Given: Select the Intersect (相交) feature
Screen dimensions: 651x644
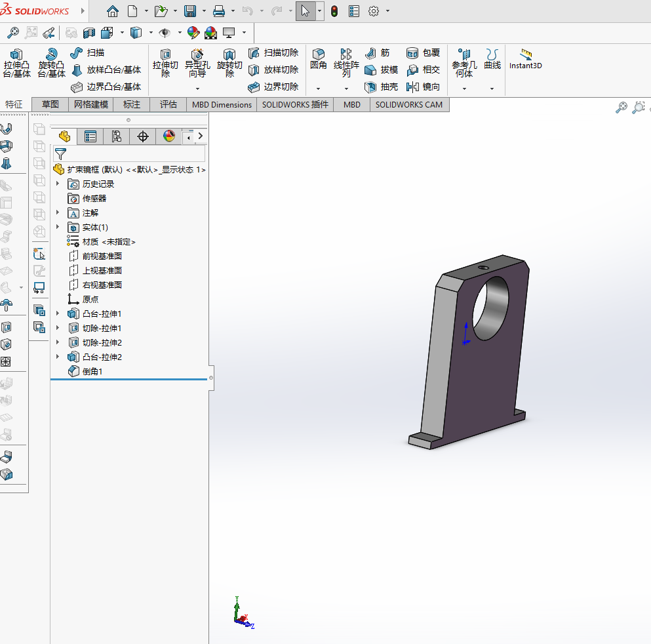Looking at the screenshot, I should coord(423,70).
